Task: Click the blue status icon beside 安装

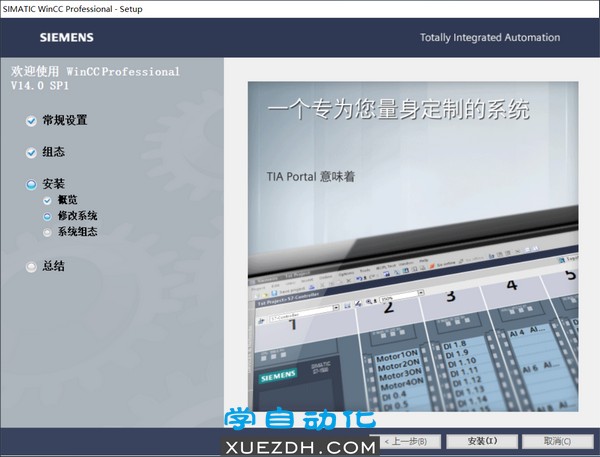Action: pos(31,184)
